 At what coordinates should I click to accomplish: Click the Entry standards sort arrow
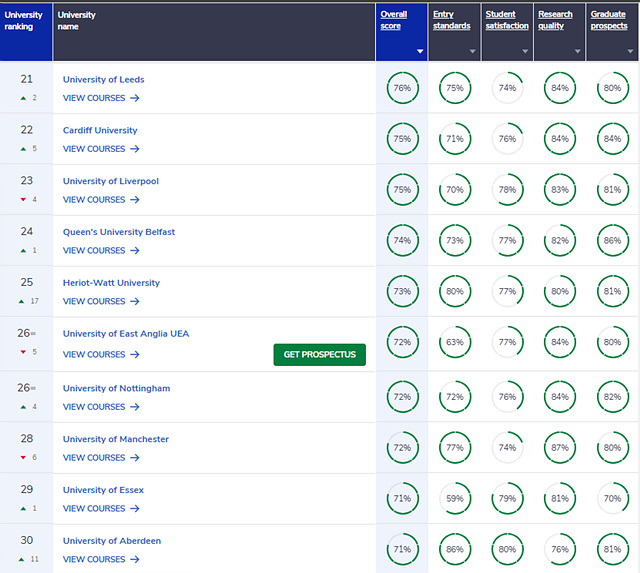click(473, 51)
